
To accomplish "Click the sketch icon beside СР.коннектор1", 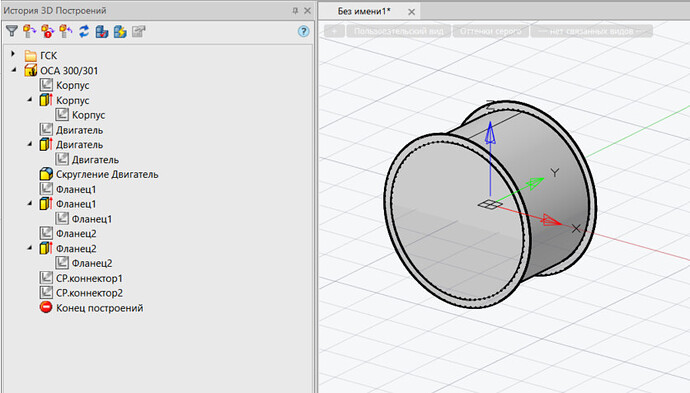I will 46,278.
